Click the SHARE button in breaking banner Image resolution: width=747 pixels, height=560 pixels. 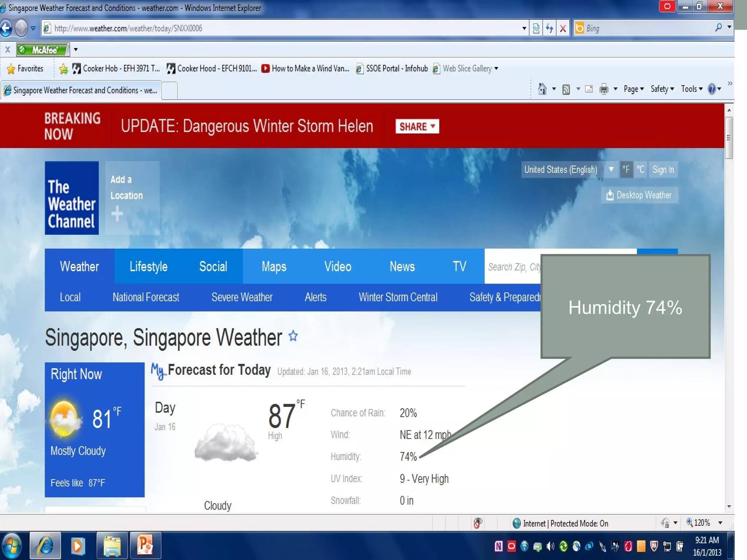417,127
